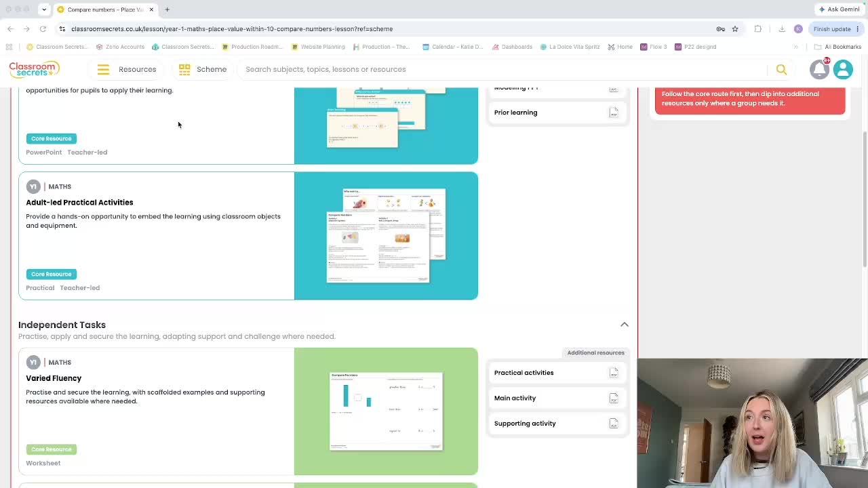Image resolution: width=868 pixels, height=488 pixels.
Task: Open the Supporting activity additional resource
Action: [557, 424]
